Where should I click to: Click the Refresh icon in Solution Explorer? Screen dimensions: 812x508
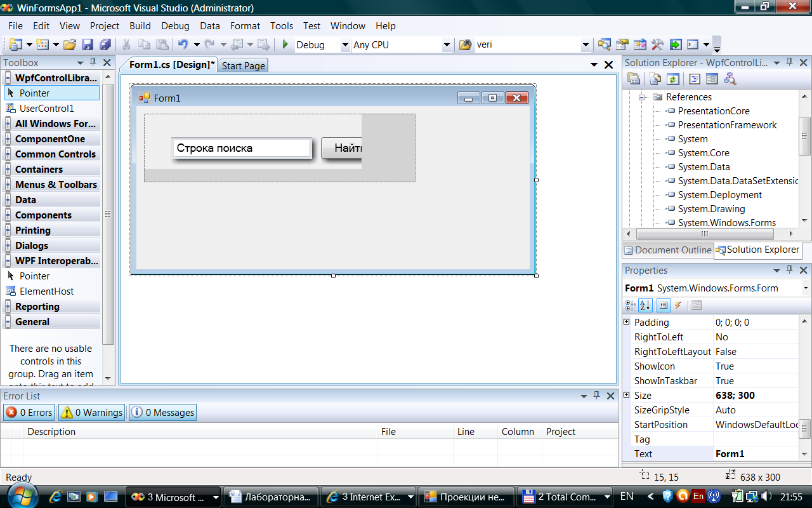[x=673, y=79]
